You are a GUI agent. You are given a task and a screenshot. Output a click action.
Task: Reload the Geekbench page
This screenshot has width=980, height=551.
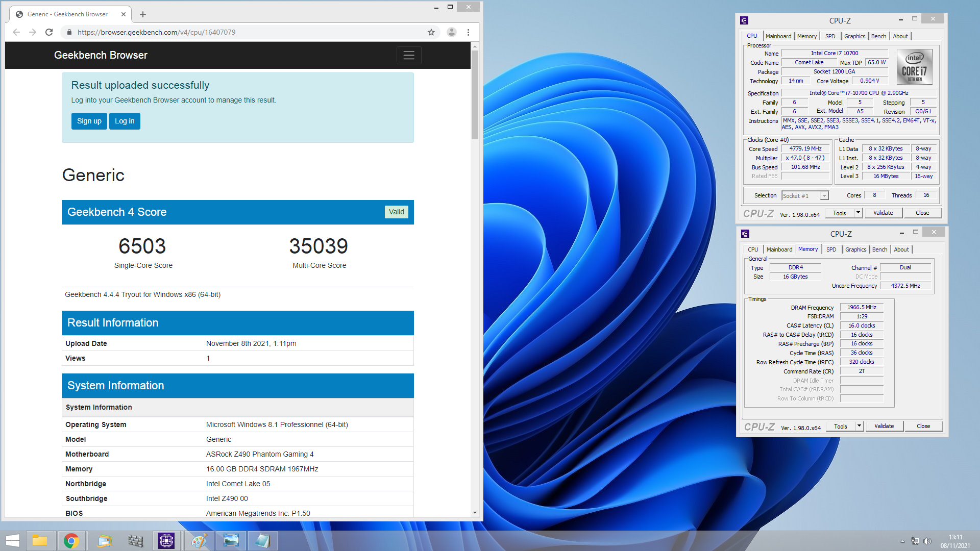(x=49, y=32)
